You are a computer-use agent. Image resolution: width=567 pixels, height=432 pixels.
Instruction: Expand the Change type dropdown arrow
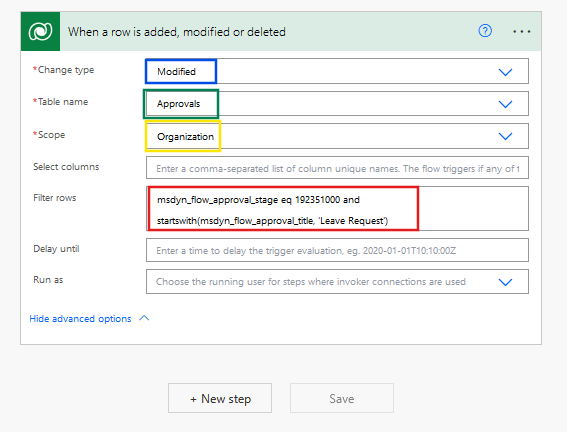pos(505,72)
